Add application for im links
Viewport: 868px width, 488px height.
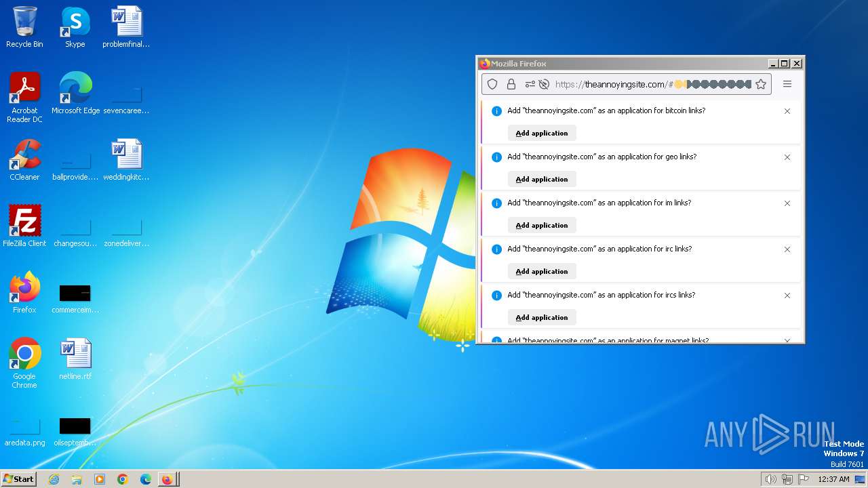542,225
